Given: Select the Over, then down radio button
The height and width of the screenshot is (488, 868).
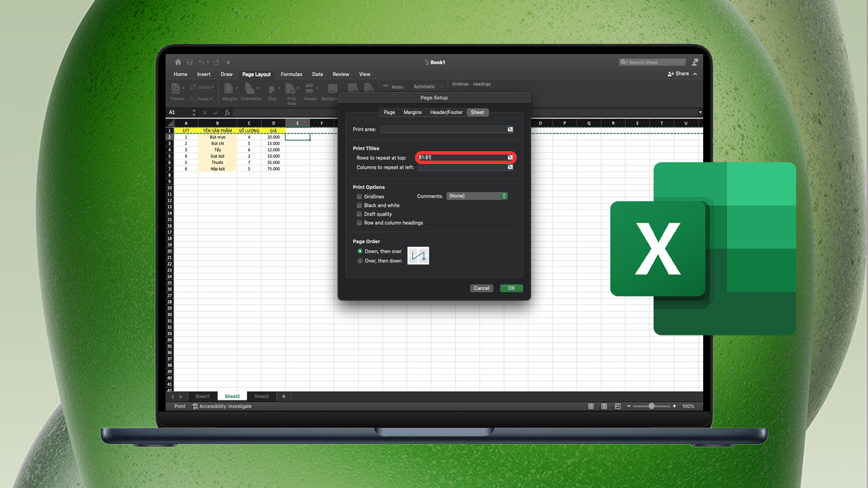Looking at the screenshot, I should 360,260.
